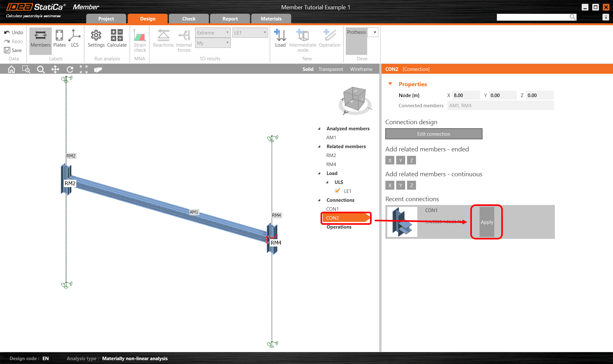Switch to the Report tab

230,19
